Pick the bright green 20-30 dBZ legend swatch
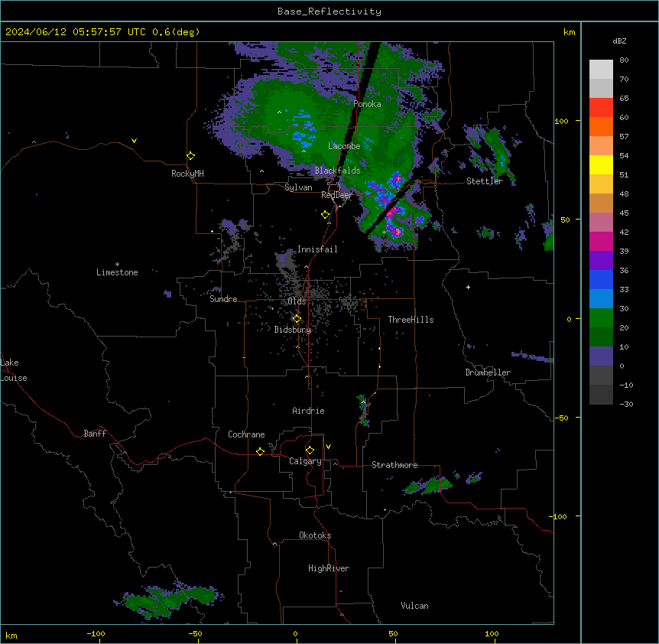659x644 pixels. [601, 318]
